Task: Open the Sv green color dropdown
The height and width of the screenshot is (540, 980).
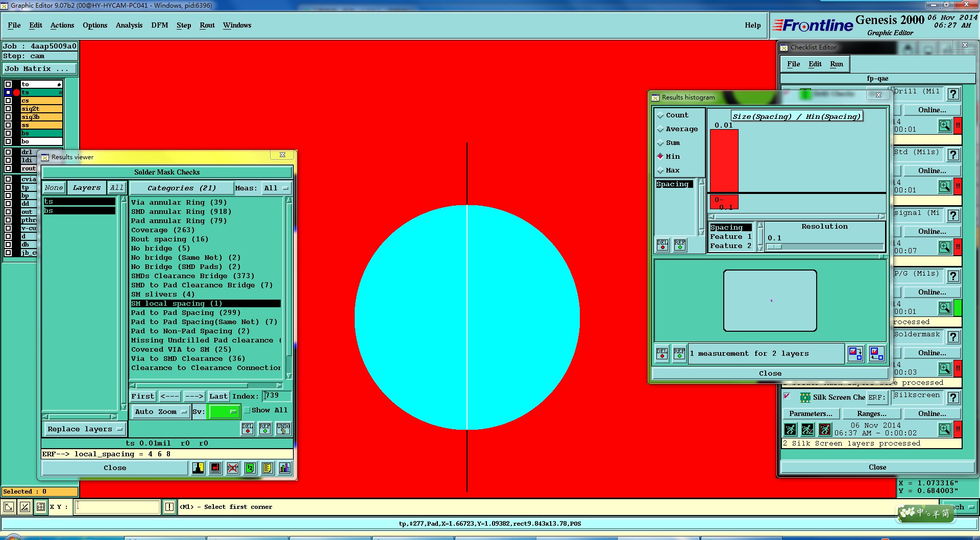Action: (224, 411)
